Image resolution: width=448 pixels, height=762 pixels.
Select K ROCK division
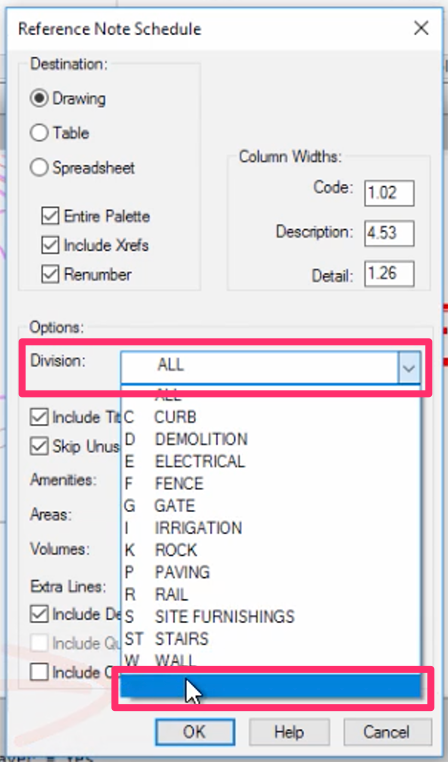[x=270, y=550]
